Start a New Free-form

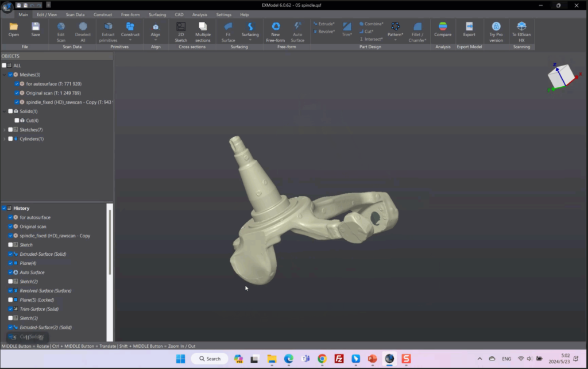pos(276,27)
